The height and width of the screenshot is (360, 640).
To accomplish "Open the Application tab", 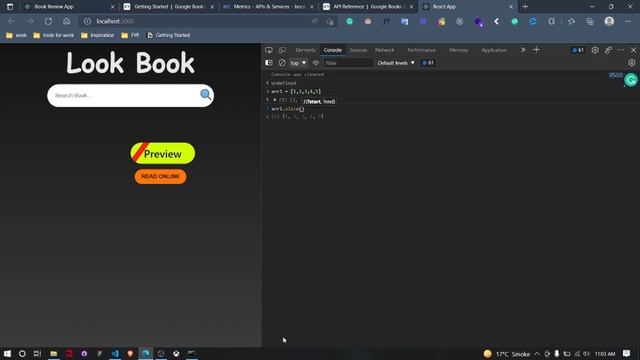I will (x=494, y=50).
